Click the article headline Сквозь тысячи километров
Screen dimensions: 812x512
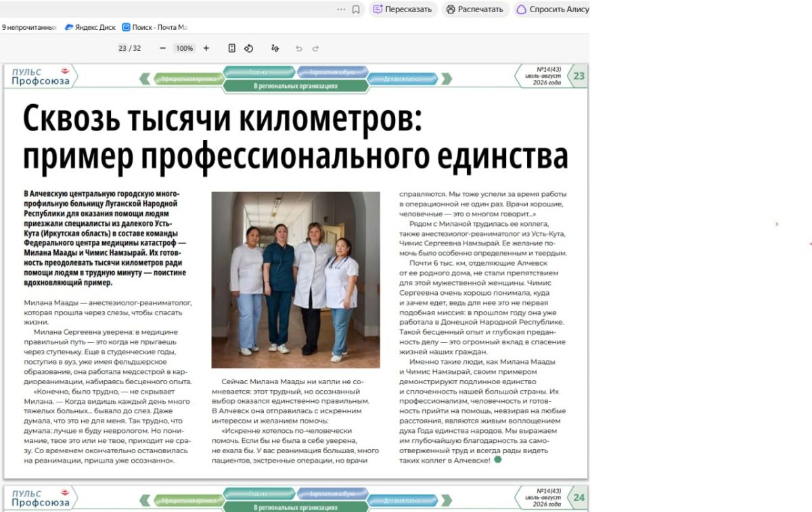(x=296, y=138)
